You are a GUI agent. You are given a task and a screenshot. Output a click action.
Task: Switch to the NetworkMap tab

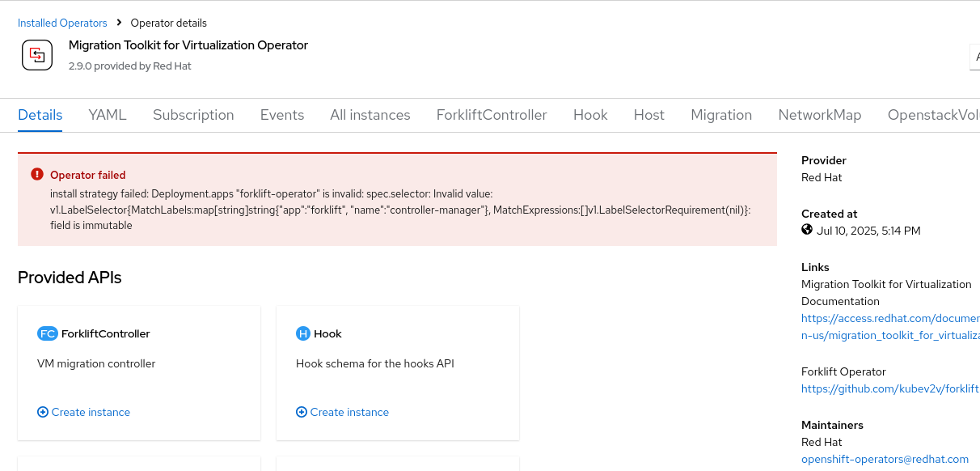coord(820,115)
